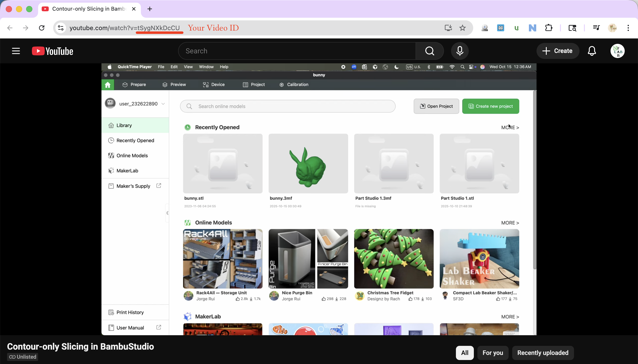Switch to the Device tab
638x364 pixels.
(x=214, y=85)
